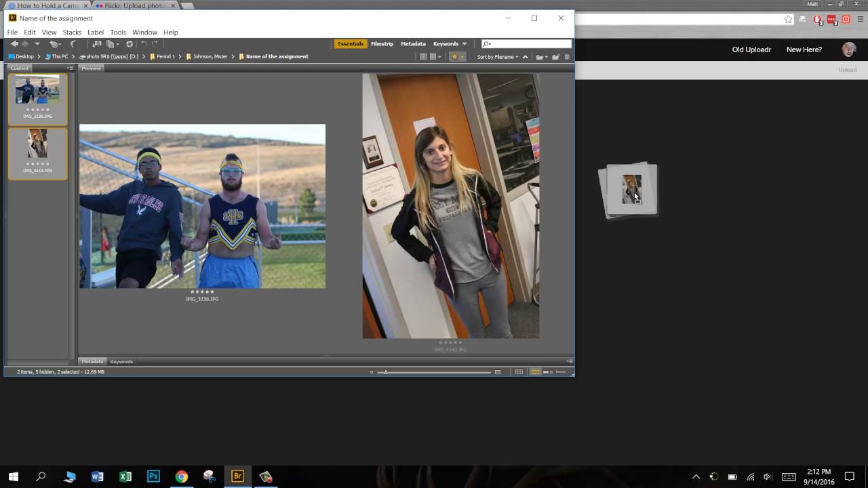Select IMG_3239.JPG thumbnail in Content panel
The image size is (868, 488).
(37, 98)
